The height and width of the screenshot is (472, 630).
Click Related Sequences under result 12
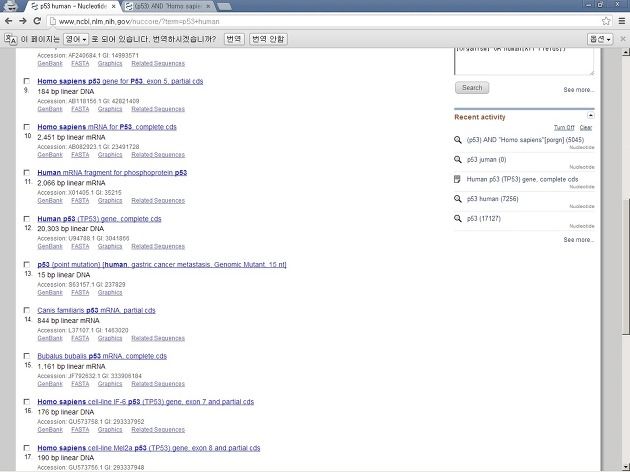[158, 246]
